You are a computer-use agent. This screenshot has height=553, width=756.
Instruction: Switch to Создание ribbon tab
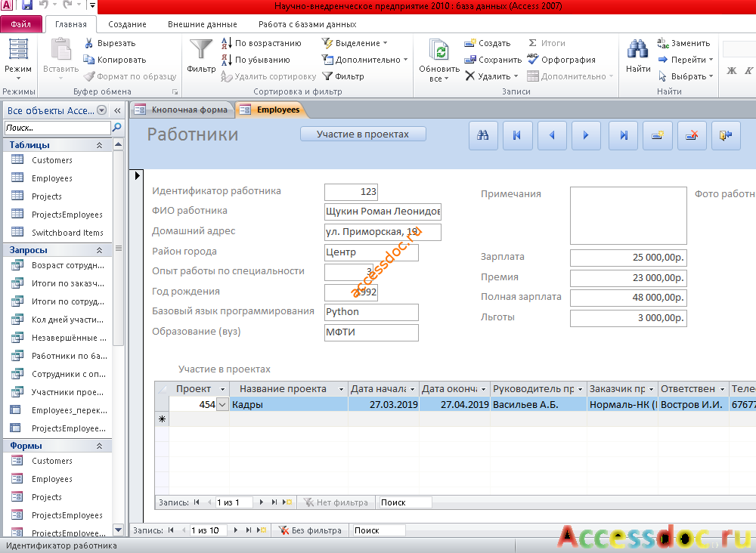127,24
